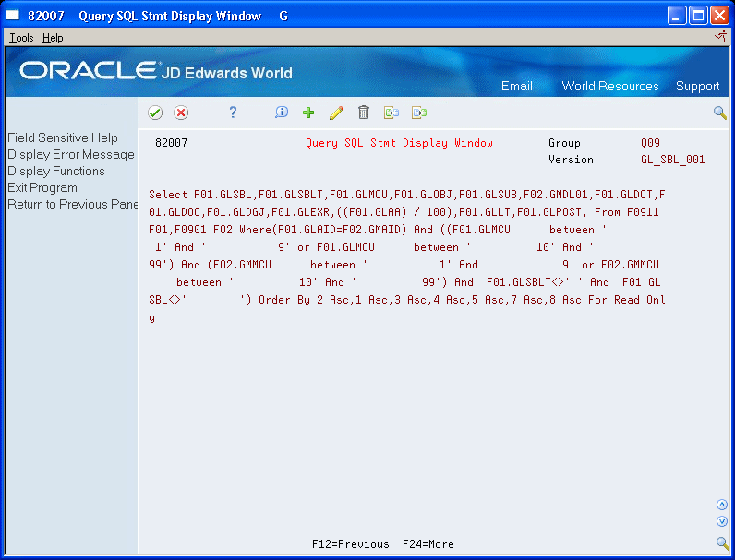The width and height of the screenshot is (735, 560).
Task: Open the Help menu
Action: 53,38
